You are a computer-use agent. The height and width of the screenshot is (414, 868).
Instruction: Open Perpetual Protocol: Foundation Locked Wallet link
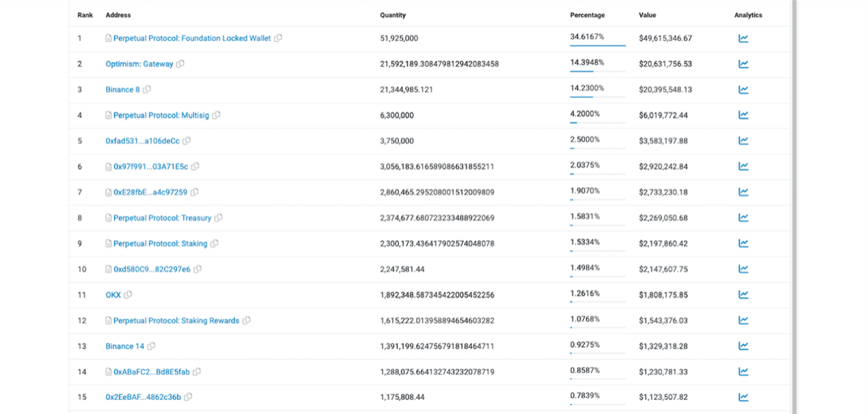[x=192, y=38]
